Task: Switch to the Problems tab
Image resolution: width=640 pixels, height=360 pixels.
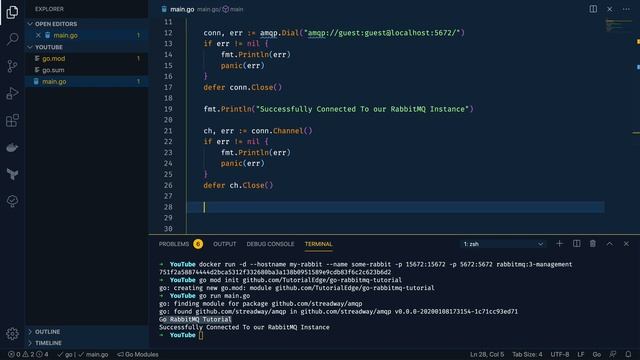Action: [x=174, y=244]
